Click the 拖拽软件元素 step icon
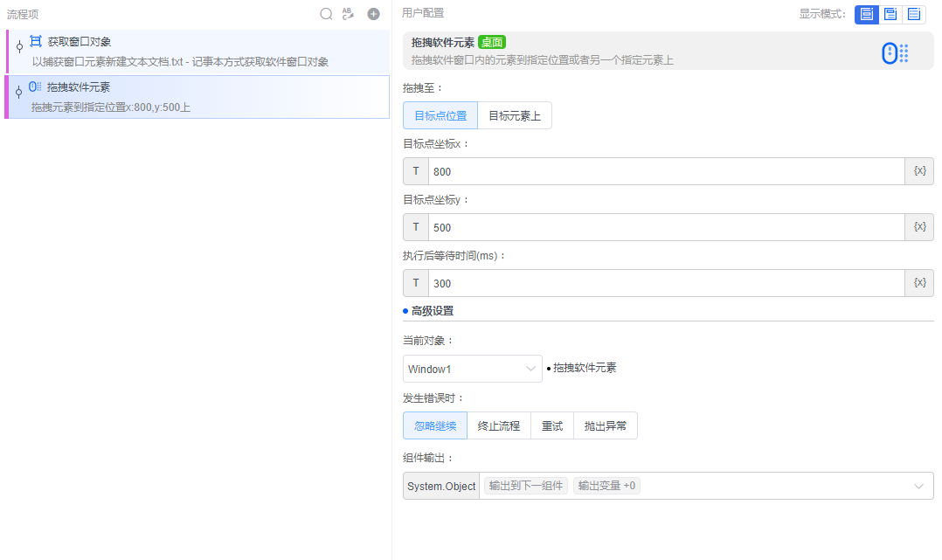The image size is (942, 560). [33, 87]
